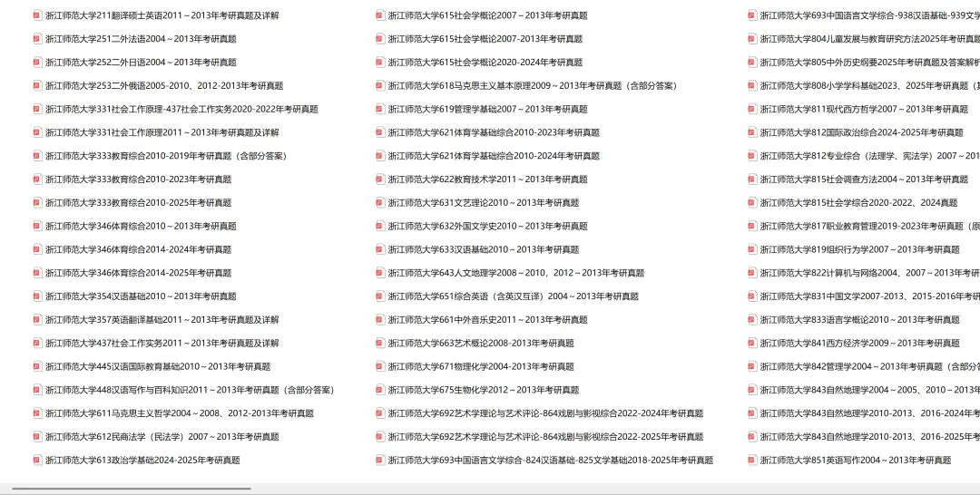
Task: Select file 822计算机与网络2004、2007～2013年考研真题
Action: [x=864, y=273]
